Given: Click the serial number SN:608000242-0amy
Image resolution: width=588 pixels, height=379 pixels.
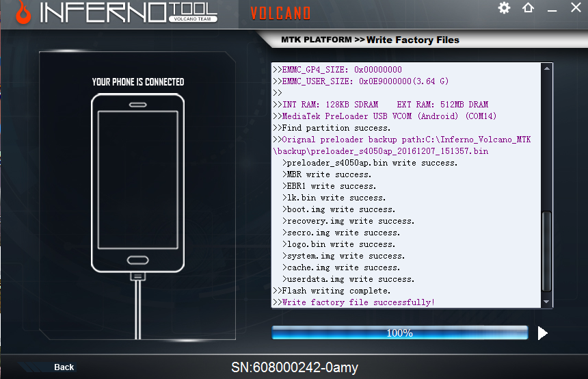Looking at the screenshot, I should (x=295, y=367).
